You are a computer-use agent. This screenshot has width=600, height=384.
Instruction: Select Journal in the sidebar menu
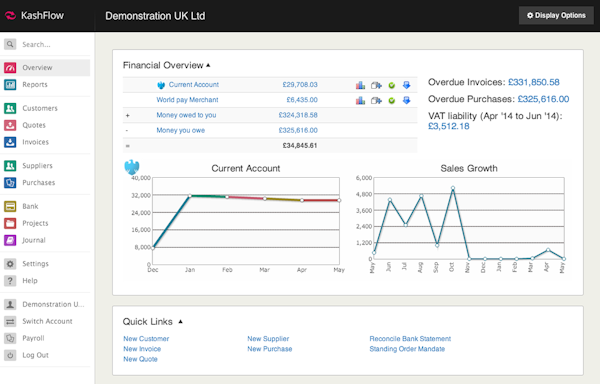(34, 240)
